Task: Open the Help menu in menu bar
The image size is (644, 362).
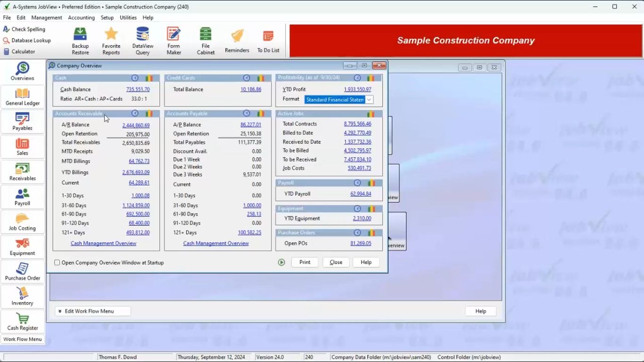Action: click(x=148, y=17)
